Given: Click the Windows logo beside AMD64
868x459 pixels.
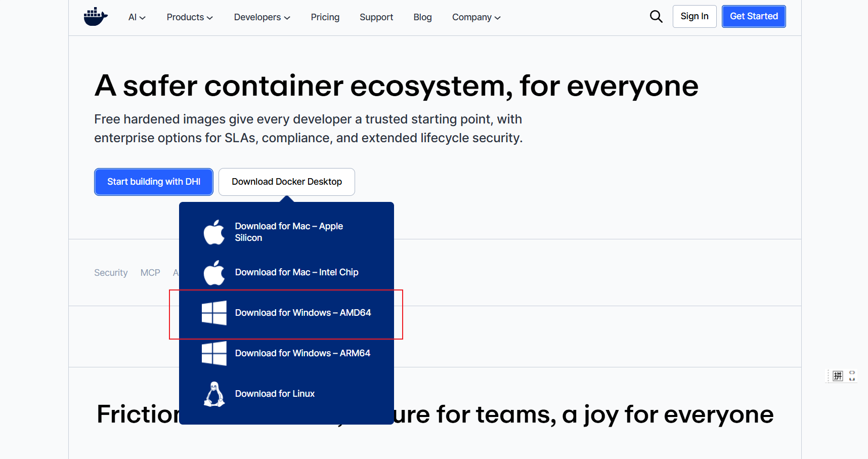Looking at the screenshot, I should (214, 313).
